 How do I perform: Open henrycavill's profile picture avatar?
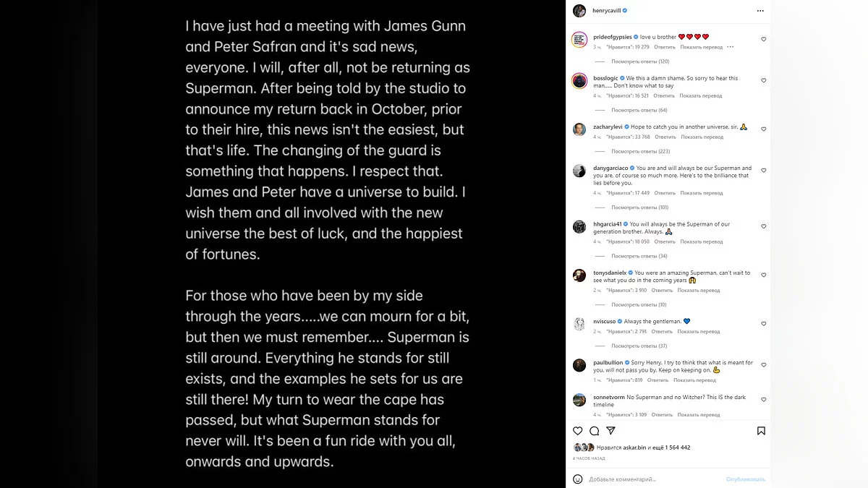[579, 11]
